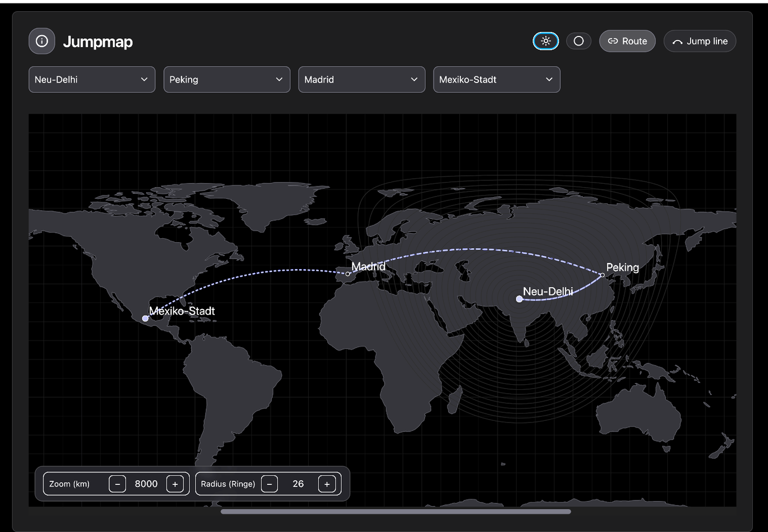Decrease zoom distance with minus button
This screenshot has height=532, width=768.
[x=118, y=484]
